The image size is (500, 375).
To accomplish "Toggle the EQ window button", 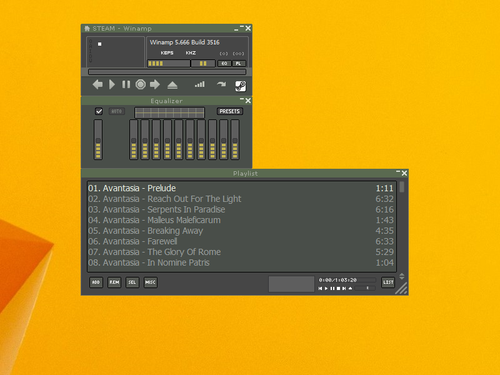I will (224, 63).
